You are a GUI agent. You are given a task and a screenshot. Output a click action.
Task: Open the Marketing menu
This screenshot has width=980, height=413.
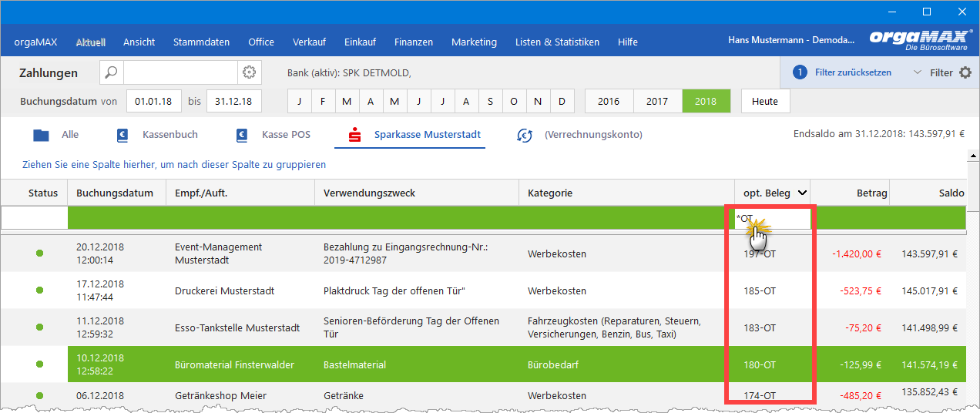coord(474,42)
